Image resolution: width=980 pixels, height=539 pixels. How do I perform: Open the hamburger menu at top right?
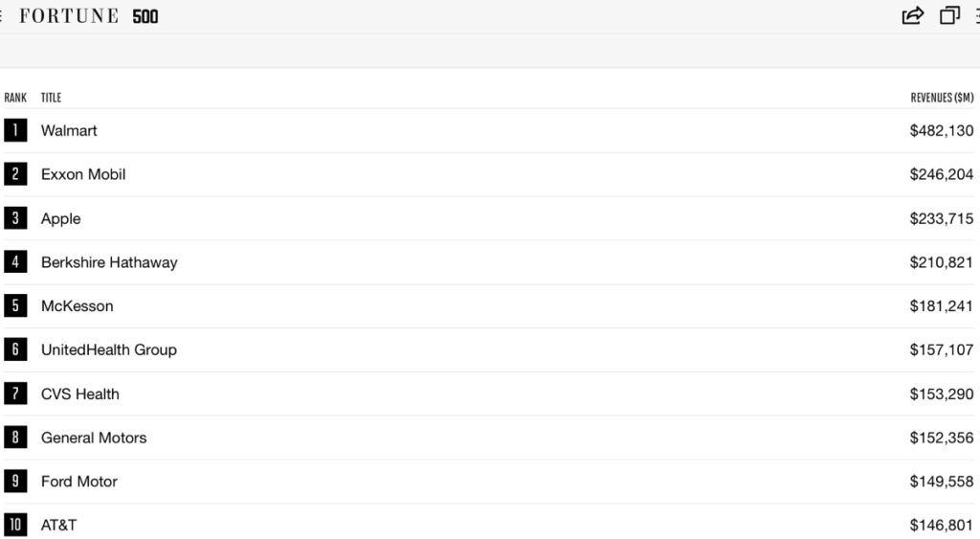pos(976,15)
